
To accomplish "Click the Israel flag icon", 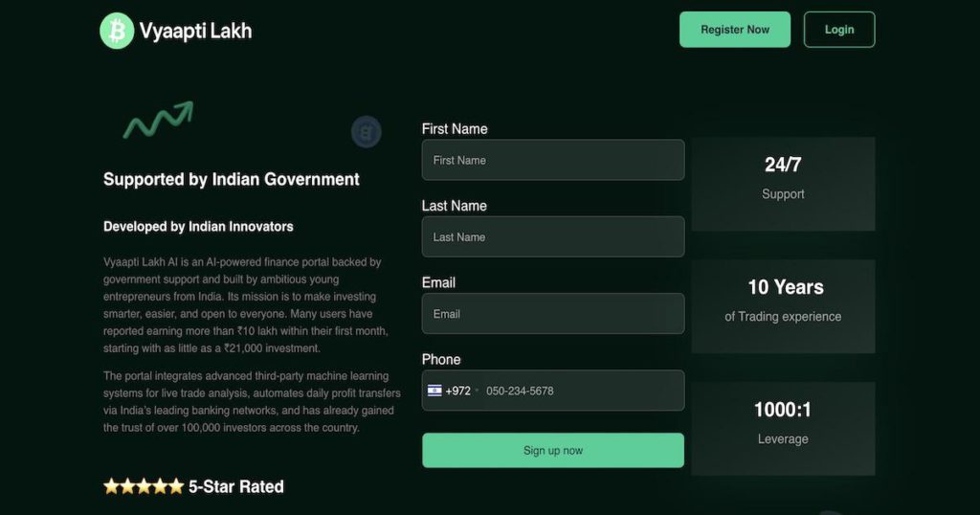I will click(434, 391).
